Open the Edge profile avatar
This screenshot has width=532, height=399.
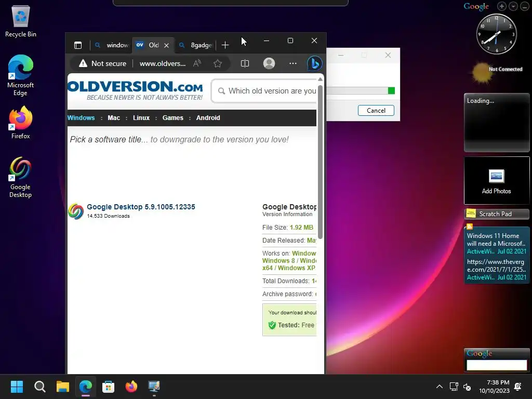point(269,63)
